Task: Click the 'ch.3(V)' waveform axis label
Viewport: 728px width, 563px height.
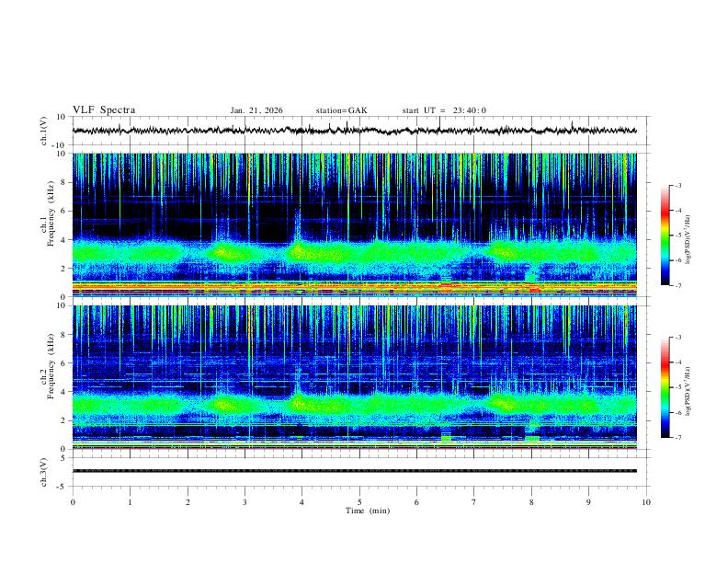Action: [44, 472]
